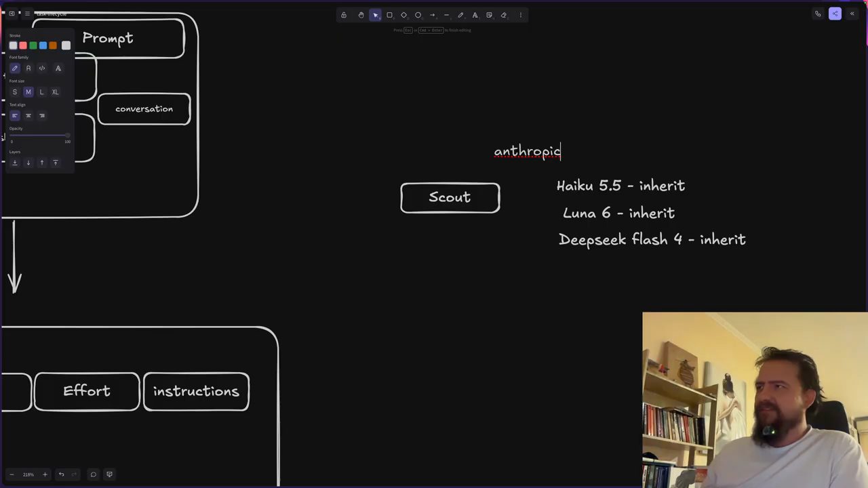This screenshot has width=868, height=488.
Task: Toggle the lock tool in toolbar
Action: [x=344, y=15]
